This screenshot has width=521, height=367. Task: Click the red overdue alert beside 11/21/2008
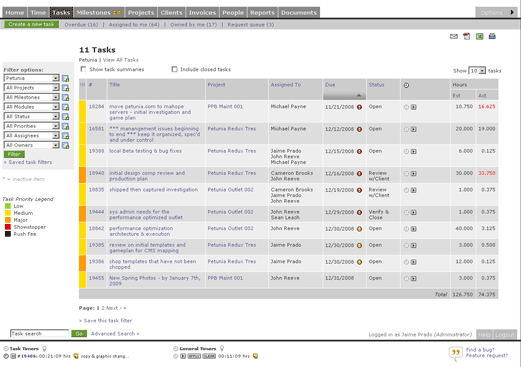[x=359, y=107]
